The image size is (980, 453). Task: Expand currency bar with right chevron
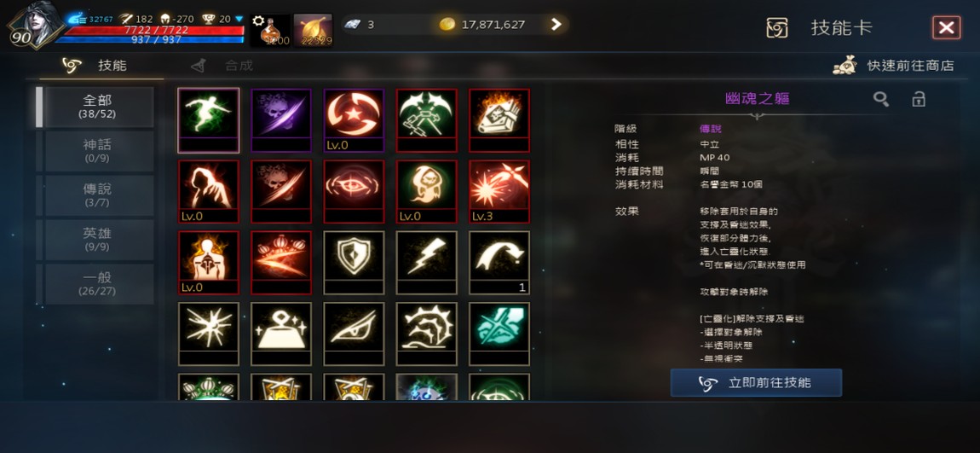click(556, 25)
